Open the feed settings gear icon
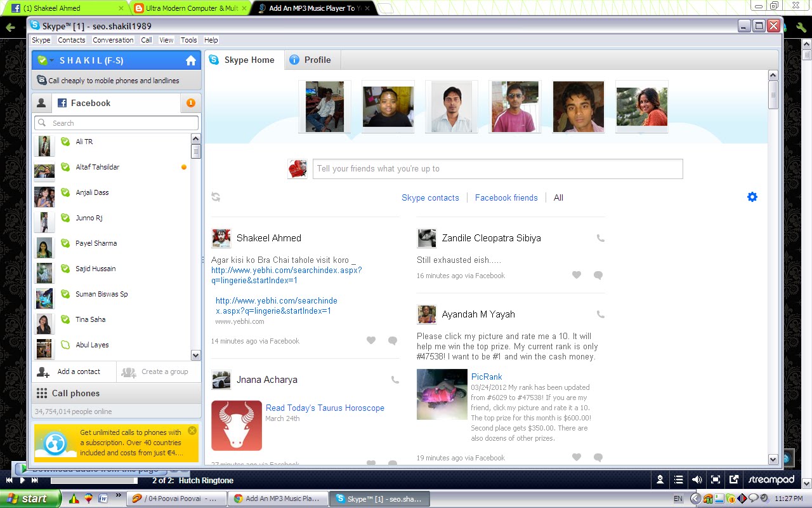The height and width of the screenshot is (508, 812). click(752, 197)
